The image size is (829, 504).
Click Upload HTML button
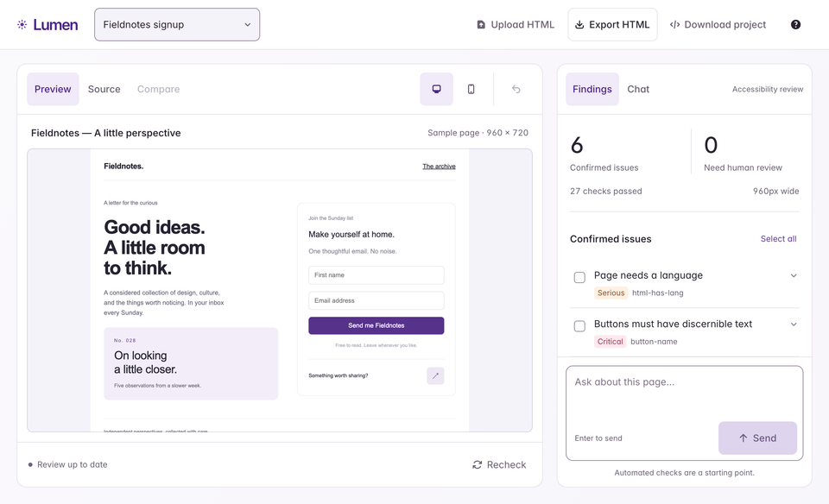tap(516, 24)
